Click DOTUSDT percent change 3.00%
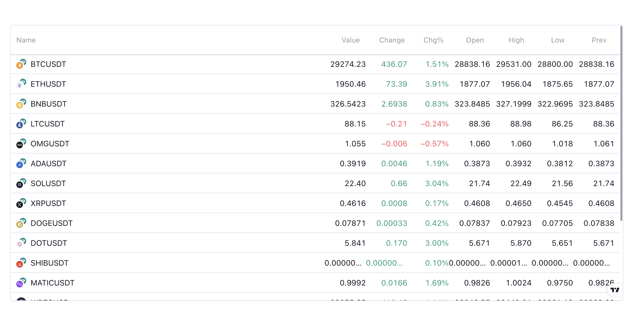 pyautogui.click(x=437, y=243)
